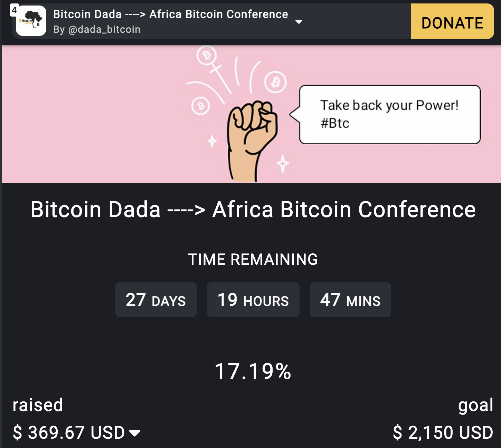Click the sparkle star below the fist's thumb
Viewport: 501px width, 448px height.
283,163
